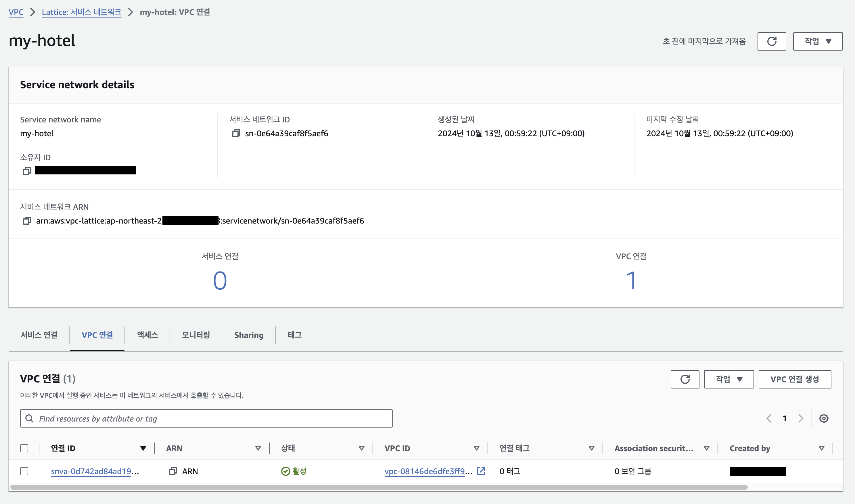The image size is (855, 504).
Task: Sort by 연결 태그 column
Action: 591,448
